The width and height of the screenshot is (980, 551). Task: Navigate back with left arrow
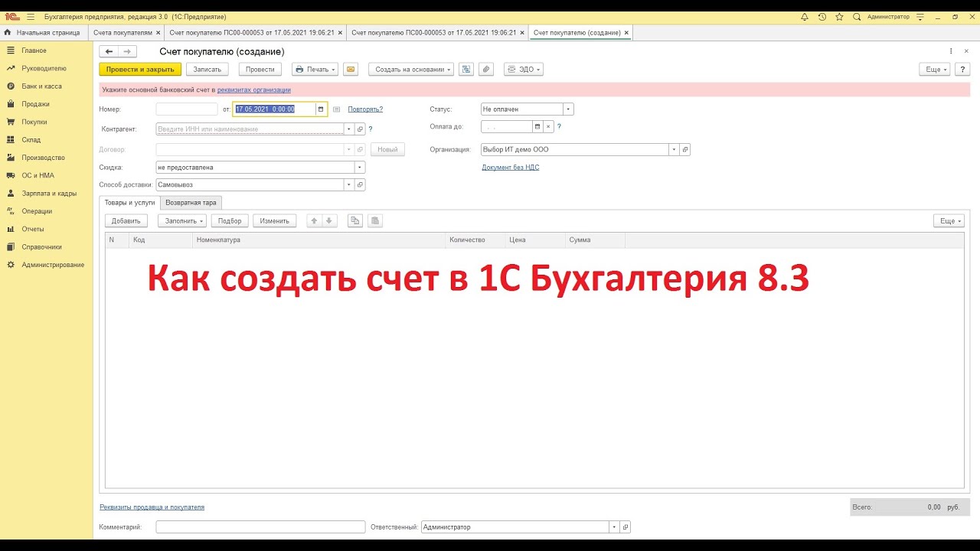click(x=109, y=51)
